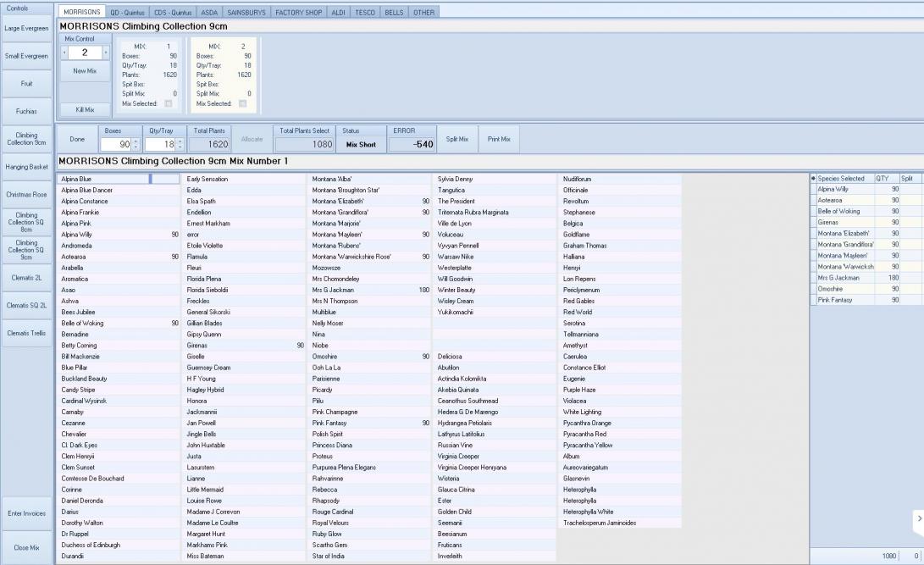Click 'Alpina Willy' row in Species Selected
This screenshot has height=565, width=924.
point(866,190)
